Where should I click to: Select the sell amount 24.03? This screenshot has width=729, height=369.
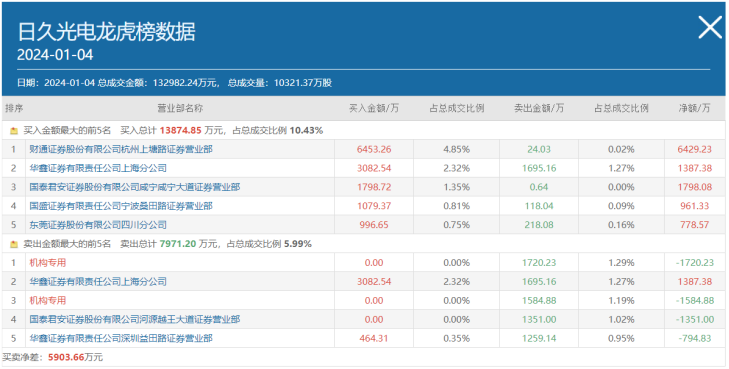(539, 150)
